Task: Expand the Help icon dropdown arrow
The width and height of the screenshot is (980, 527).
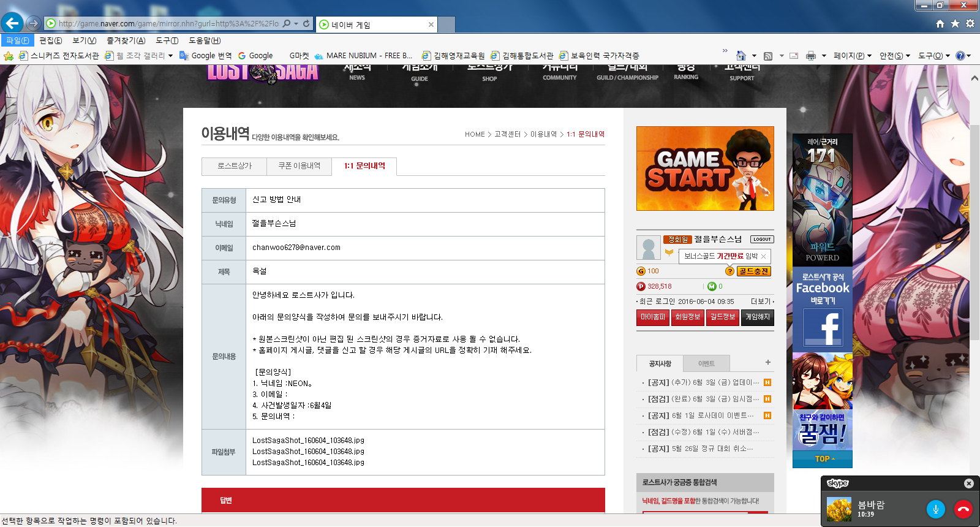Action: click(969, 56)
